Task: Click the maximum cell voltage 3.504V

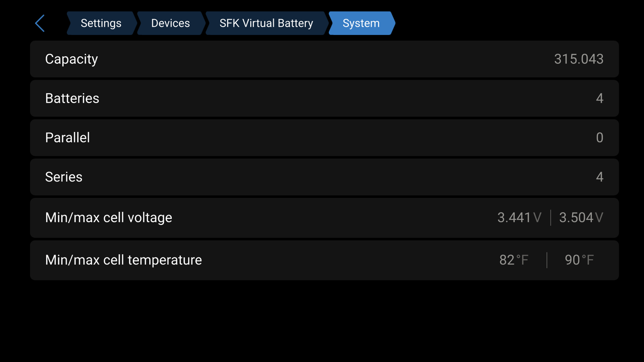Action: click(x=581, y=218)
